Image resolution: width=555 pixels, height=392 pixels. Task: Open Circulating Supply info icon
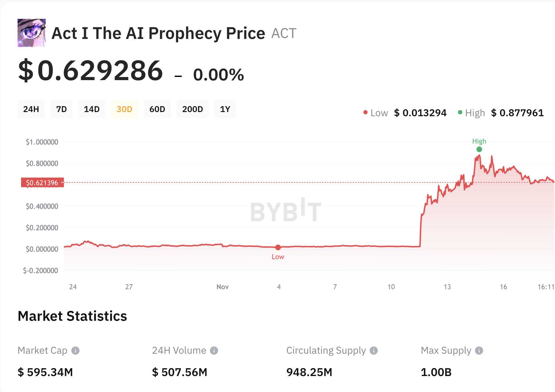coord(374,351)
